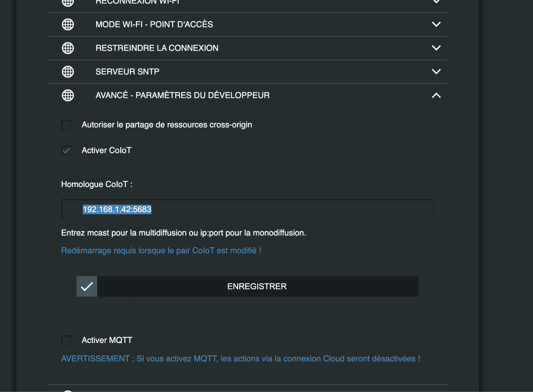Uncheck the Activer CoIoT checkbox

click(66, 151)
